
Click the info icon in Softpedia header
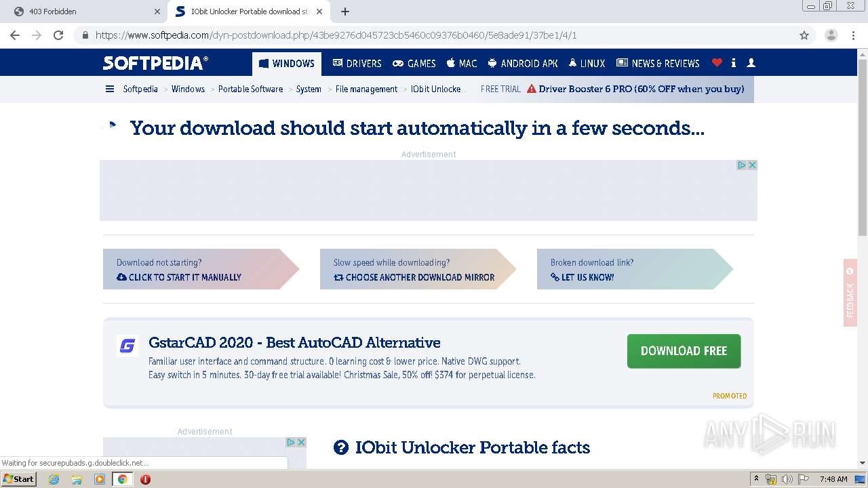click(x=734, y=63)
